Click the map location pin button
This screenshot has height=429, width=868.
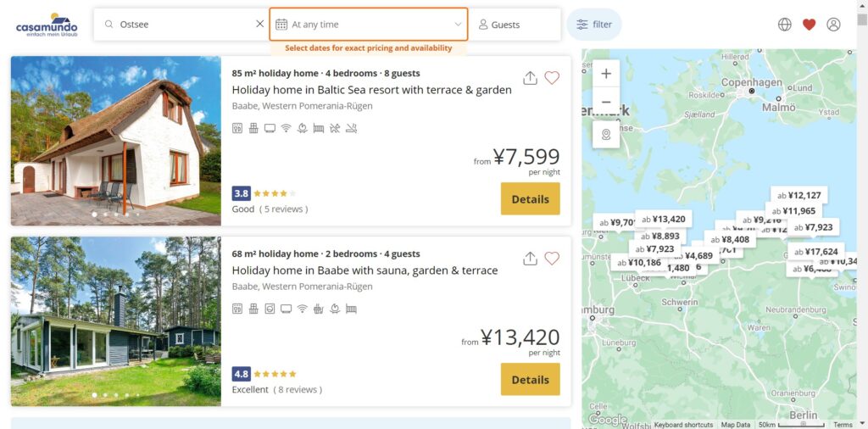pyautogui.click(x=606, y=135)
